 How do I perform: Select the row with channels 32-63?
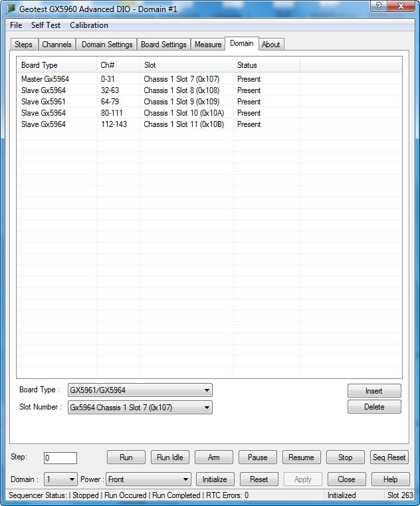209,90
